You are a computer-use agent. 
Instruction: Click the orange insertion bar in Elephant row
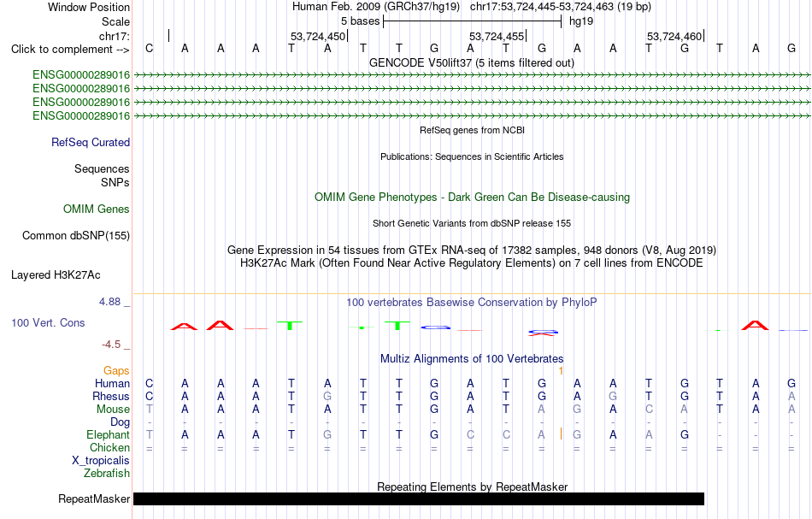561,433
